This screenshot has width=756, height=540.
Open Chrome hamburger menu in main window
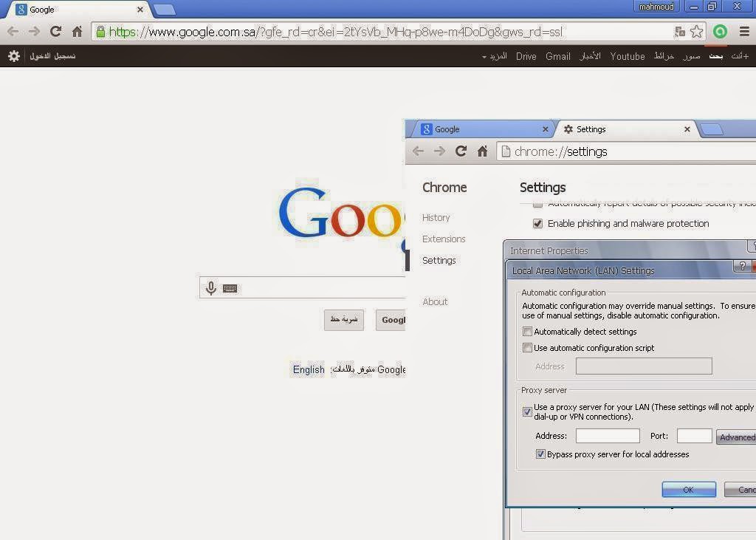(744, 32)
